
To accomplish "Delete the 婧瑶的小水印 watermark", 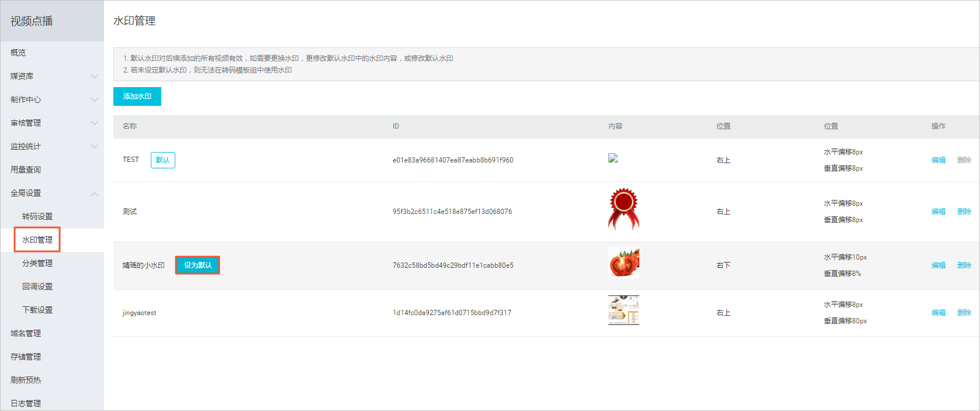I will 964,265.
